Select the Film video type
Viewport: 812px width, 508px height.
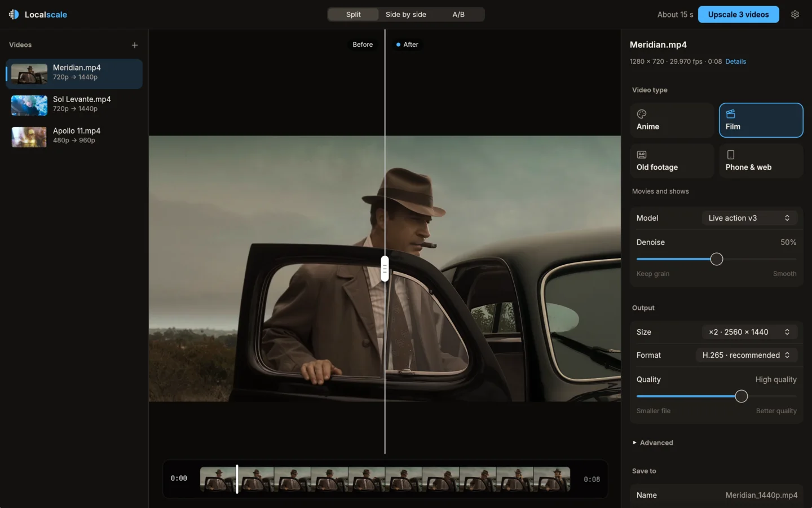coord(761,120)
